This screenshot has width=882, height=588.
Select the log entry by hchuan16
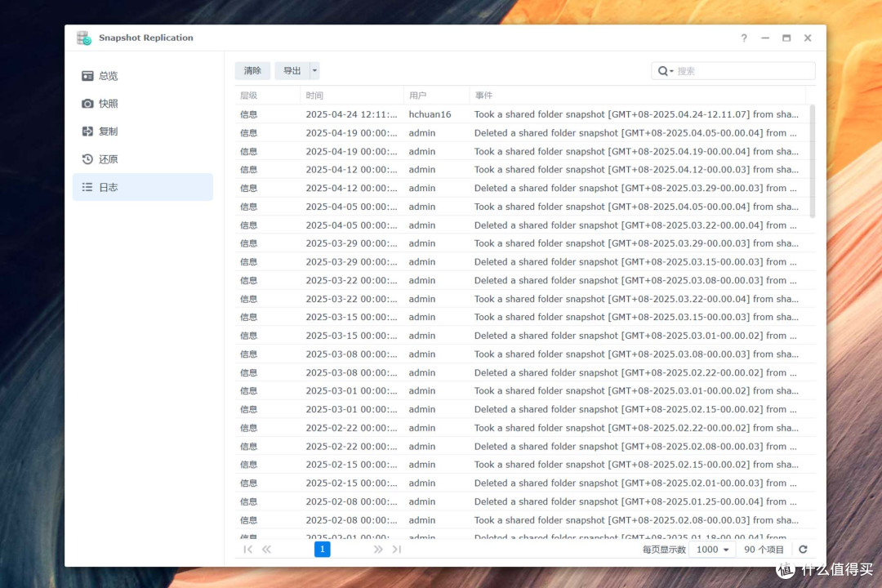[525, 114]
